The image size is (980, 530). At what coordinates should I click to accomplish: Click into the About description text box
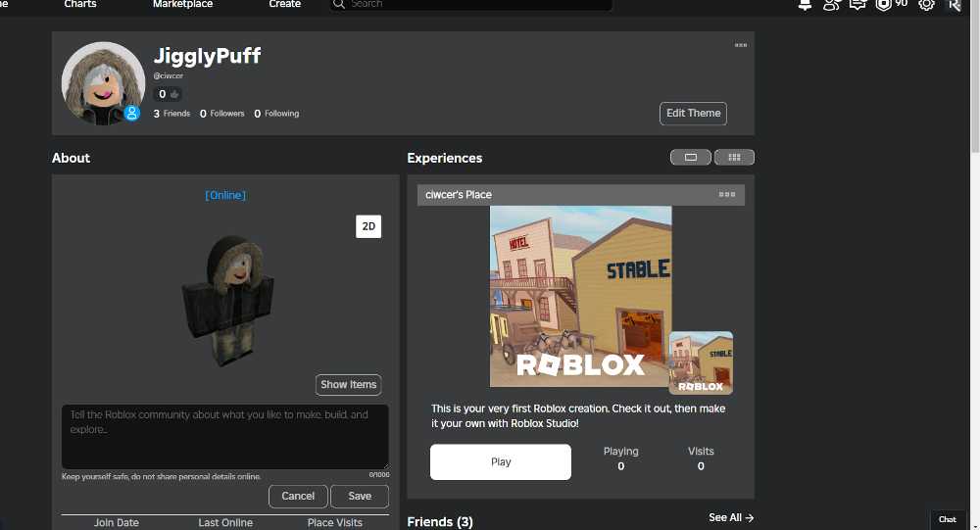(x=225, y=436)
